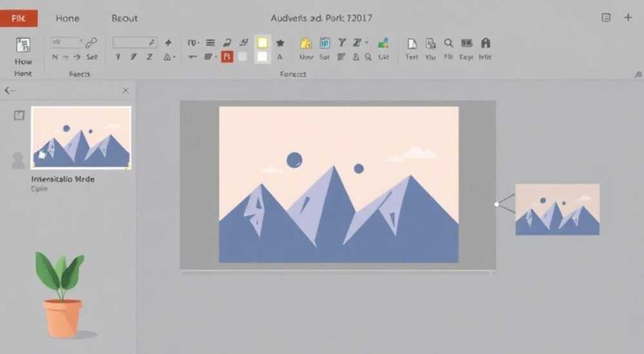644x354 pixels.
Task: Open the triangle shape dropdown
Action: [x=169, y=57]
